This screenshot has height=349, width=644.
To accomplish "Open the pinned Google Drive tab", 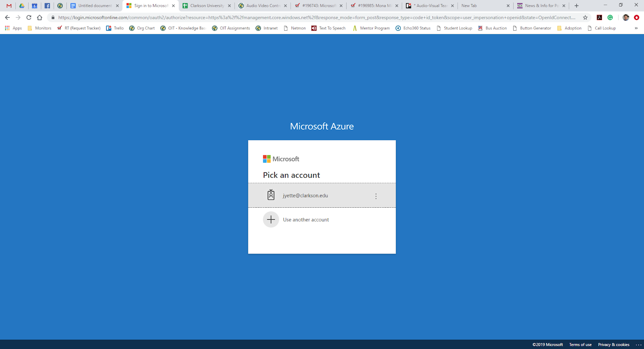I will point(22,6).
